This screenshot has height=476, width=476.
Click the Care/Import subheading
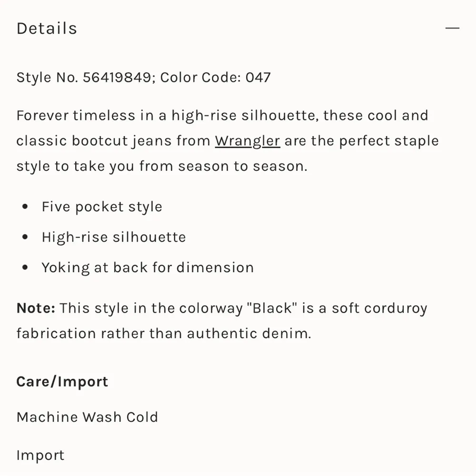pos(62,382)
